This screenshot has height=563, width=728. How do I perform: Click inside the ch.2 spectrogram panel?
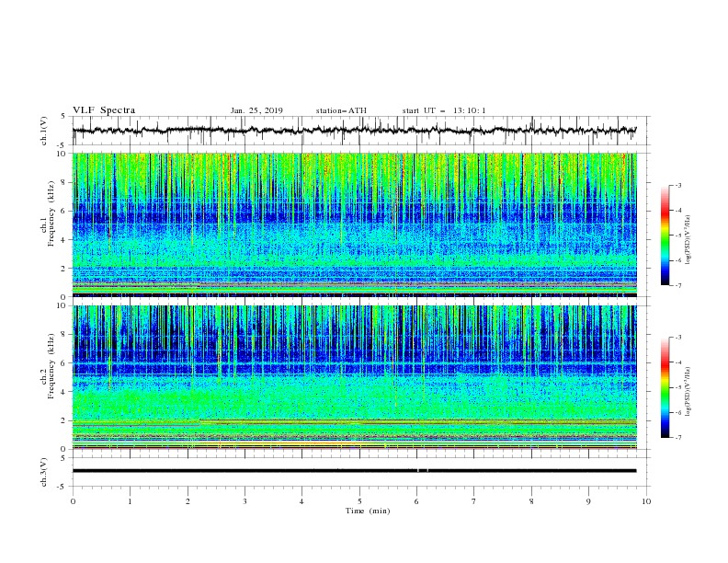point(355,377)
